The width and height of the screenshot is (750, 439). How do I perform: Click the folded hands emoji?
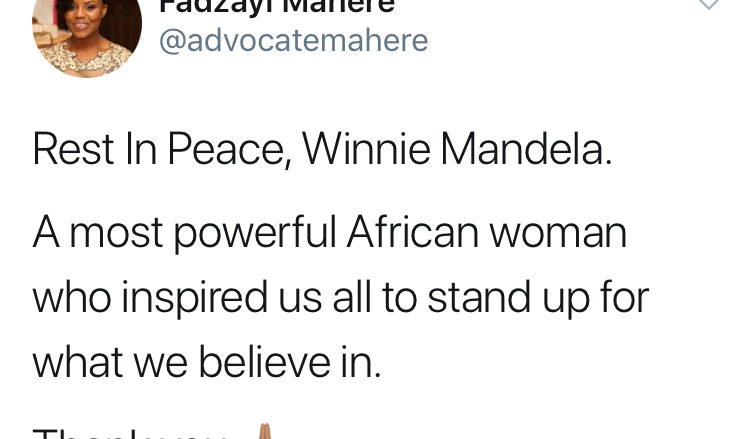coord(264,432)
